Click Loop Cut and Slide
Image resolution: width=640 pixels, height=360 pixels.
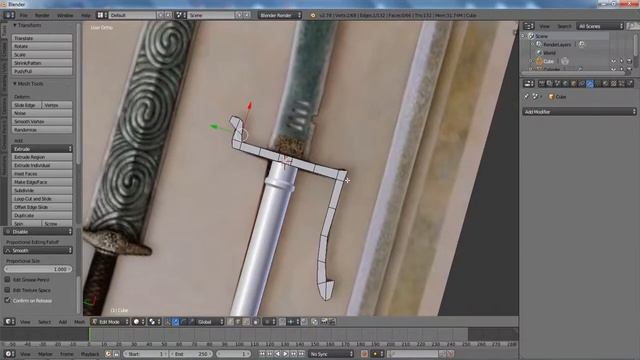[42, 199]
